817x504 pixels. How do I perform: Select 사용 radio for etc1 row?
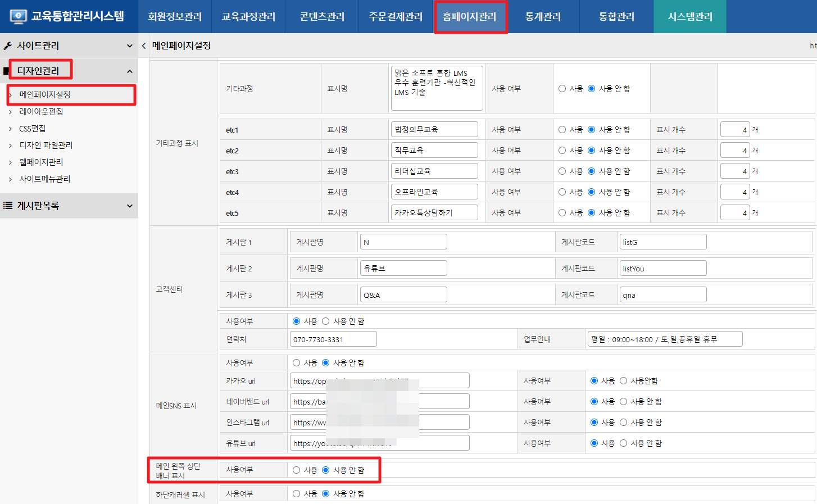tap(562, 130)
